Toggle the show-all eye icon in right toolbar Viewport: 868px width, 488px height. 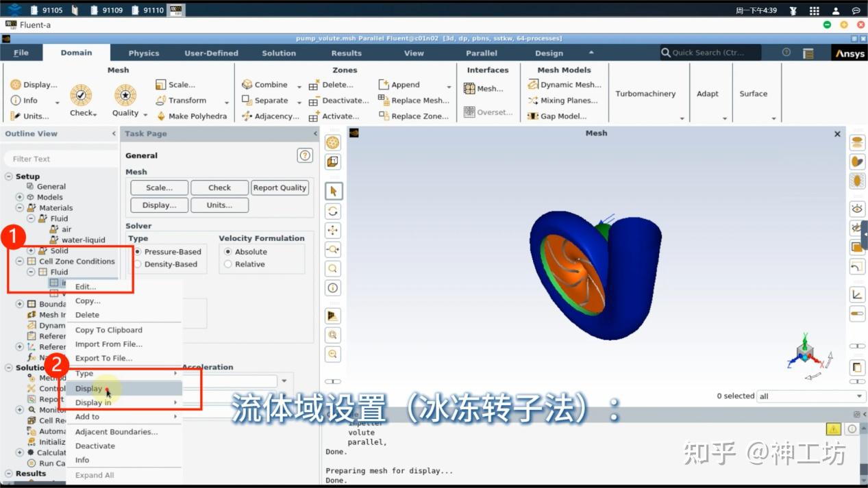click(857, 208)
